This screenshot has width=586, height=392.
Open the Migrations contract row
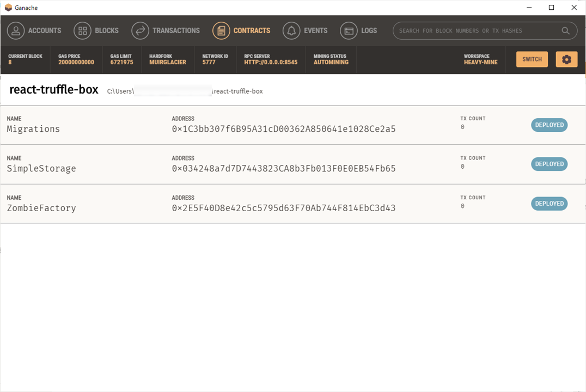[292, 125]
